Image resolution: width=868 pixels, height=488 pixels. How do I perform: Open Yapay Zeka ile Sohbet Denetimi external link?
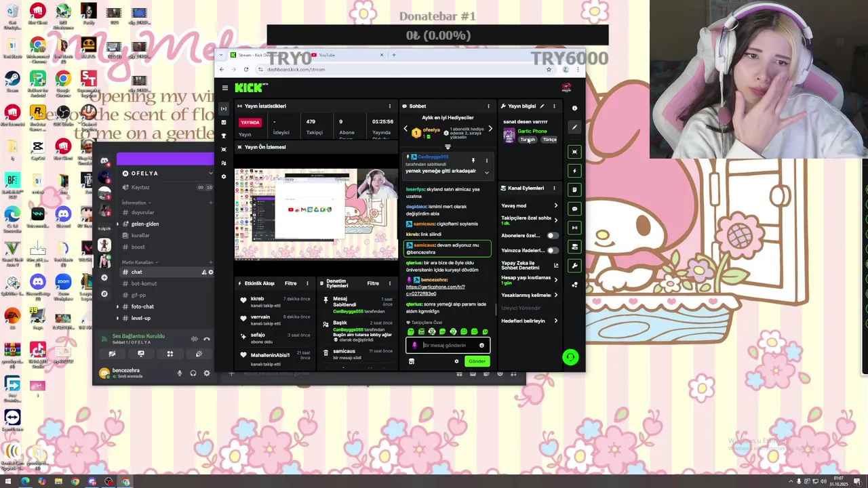[556, 265]
